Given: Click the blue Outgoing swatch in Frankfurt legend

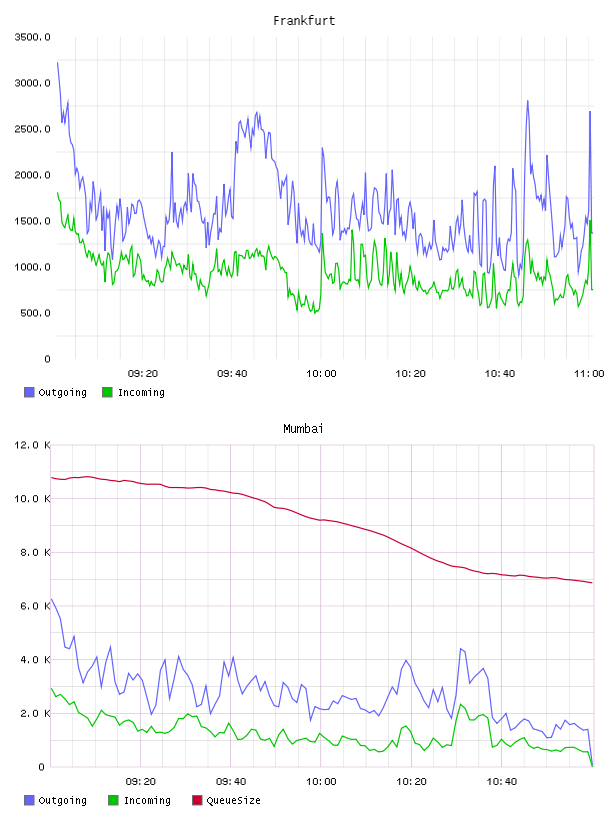Looking at the screenshot, I should (x=29, y=392).
